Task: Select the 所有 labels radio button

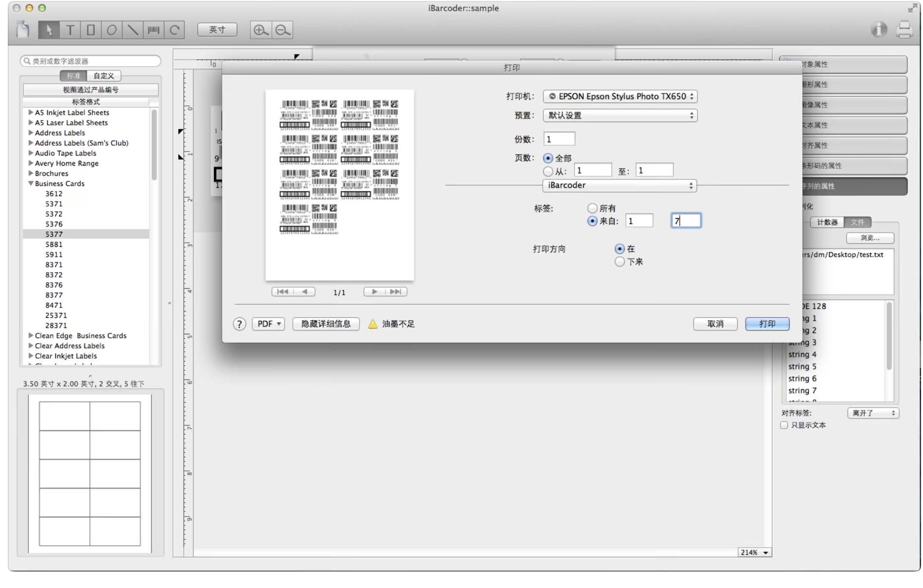Action: click(x=592, y=208)
